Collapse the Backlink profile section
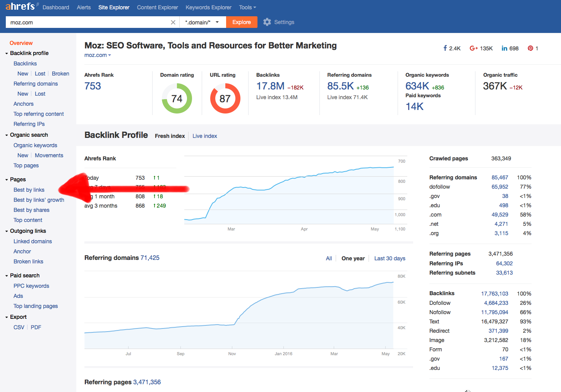Screen dimensions: 561x392 click(x=7, y=53)
